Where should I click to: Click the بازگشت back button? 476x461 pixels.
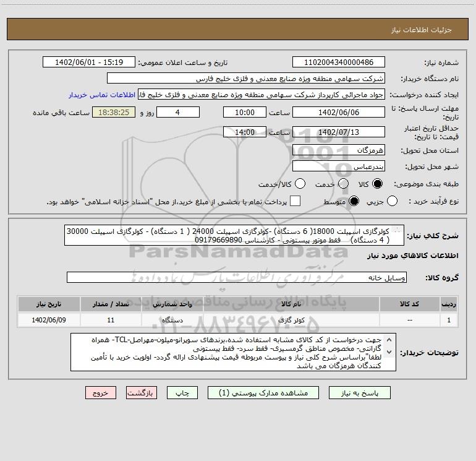141,393
